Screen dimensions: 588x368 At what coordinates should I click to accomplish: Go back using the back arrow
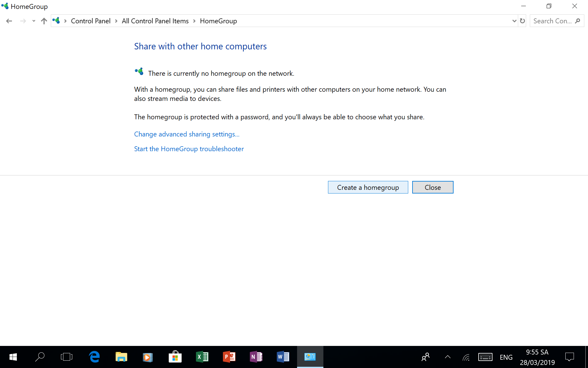pos(9,21)
